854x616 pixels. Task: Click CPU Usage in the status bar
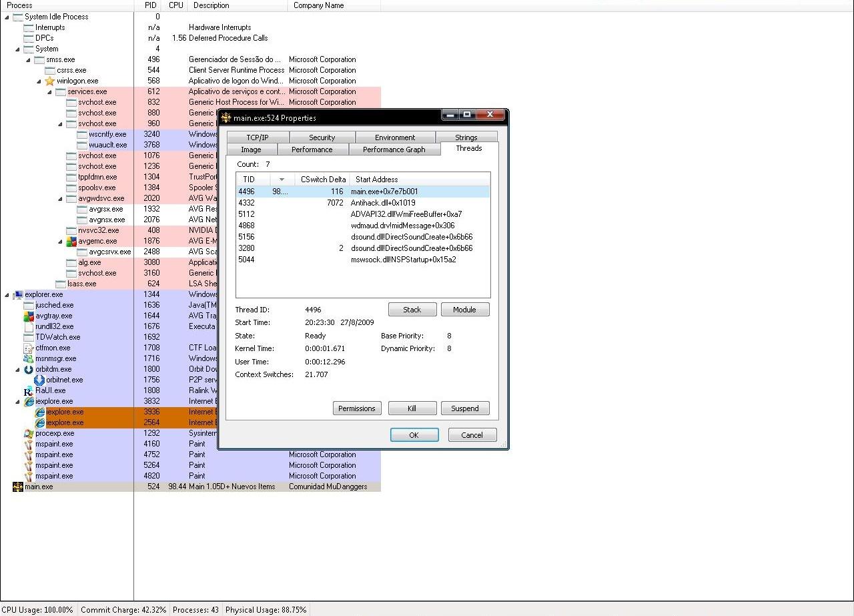pyautogui.click(x=37, y=610)
